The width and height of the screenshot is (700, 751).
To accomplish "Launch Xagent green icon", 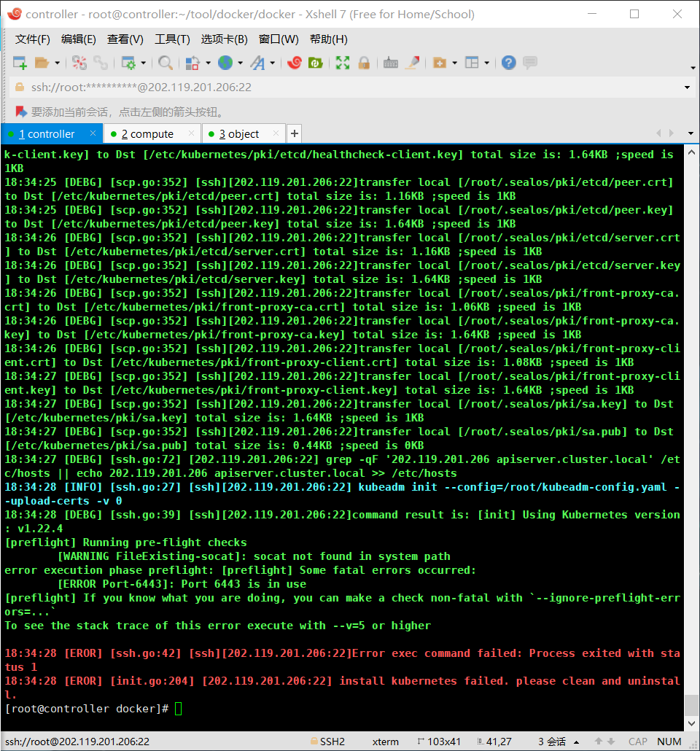I will tap(315, 63).
